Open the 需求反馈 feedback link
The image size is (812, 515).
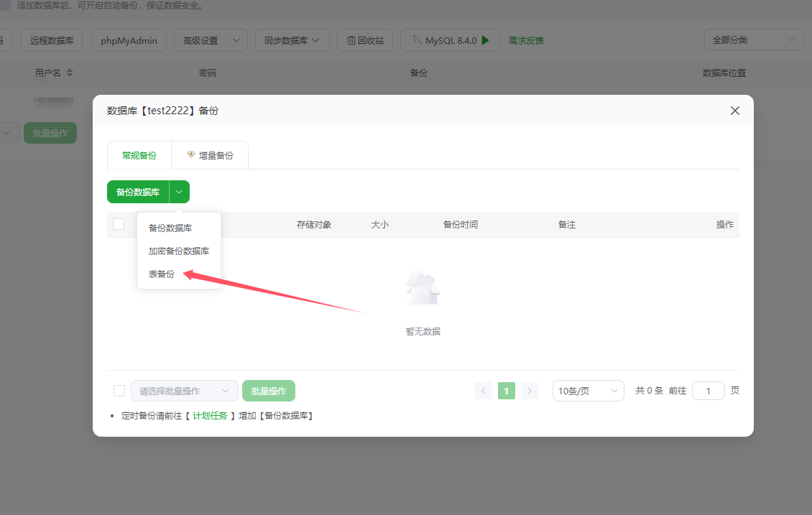pyautogui.click(x=525, y=40)
